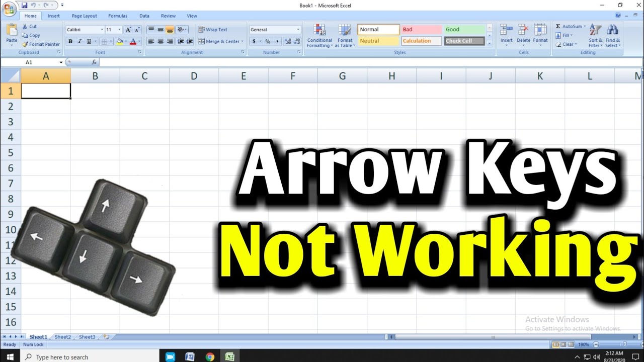
Task: Click Merge & Center
Action: point(221,41)
